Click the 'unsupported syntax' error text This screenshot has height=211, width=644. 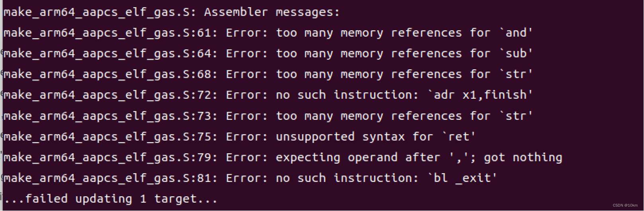pos(340,137)
